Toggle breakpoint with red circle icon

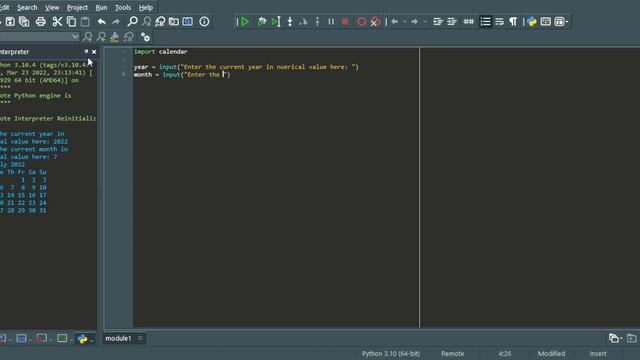tap(361, 22)
